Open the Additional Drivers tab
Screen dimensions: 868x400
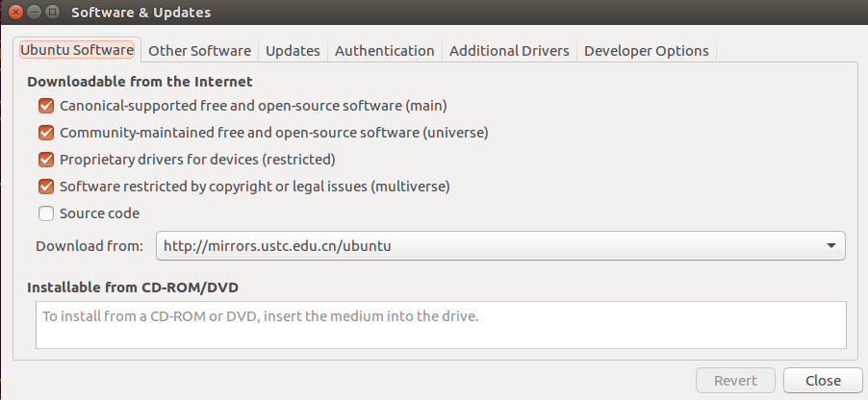[509, 51]
